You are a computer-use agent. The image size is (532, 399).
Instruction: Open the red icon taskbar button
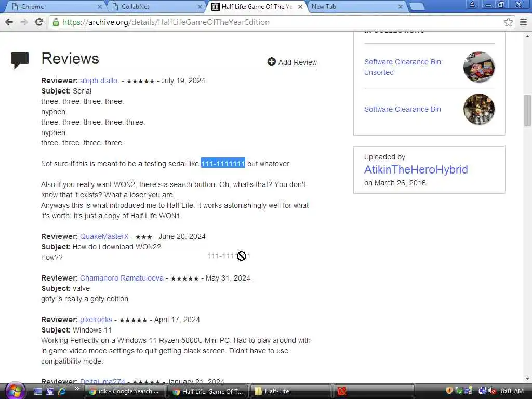[x=374, y=391]
